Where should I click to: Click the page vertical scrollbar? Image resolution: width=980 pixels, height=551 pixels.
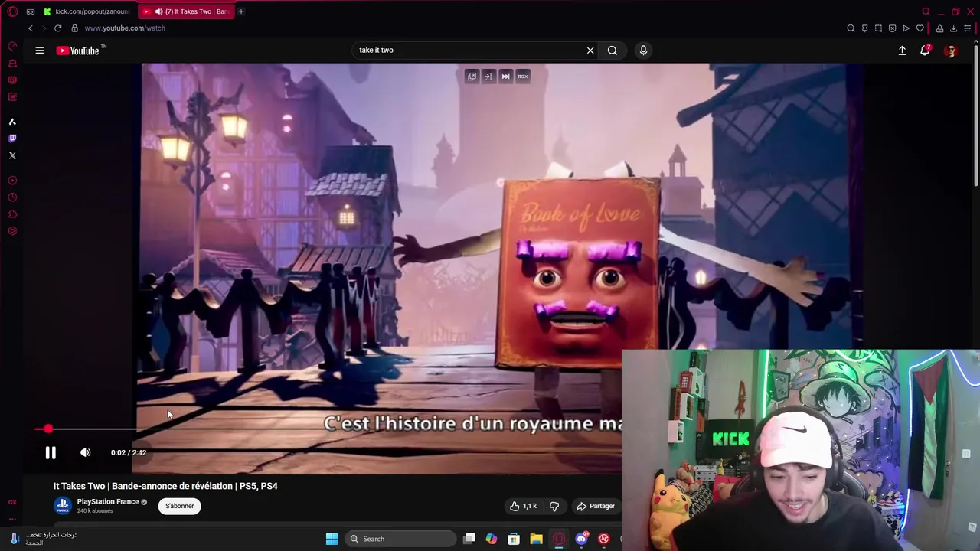coord(976,115)
